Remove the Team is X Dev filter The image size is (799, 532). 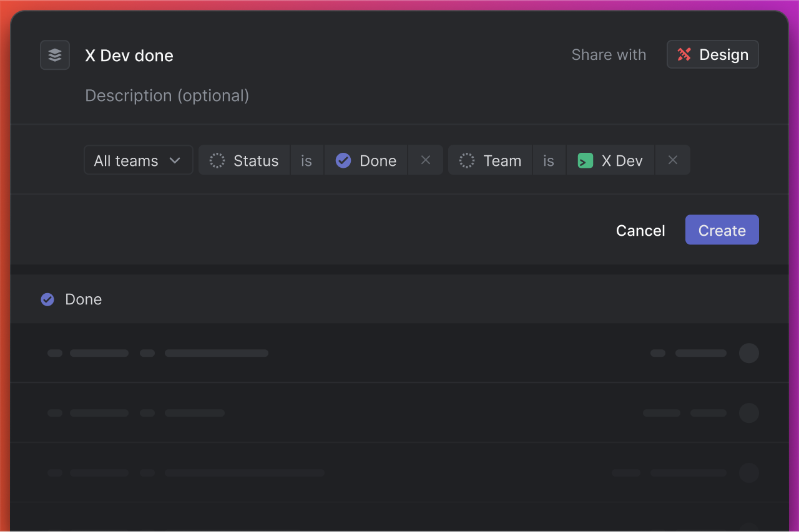673,160
